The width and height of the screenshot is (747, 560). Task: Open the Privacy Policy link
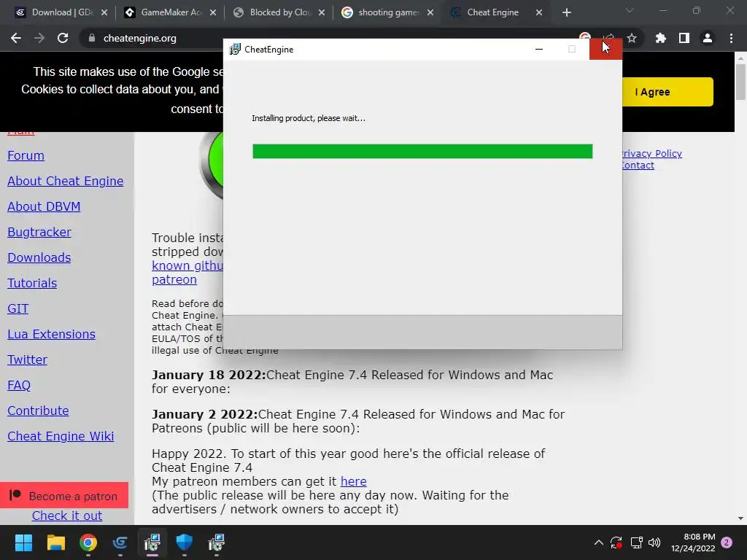(652, 153)
